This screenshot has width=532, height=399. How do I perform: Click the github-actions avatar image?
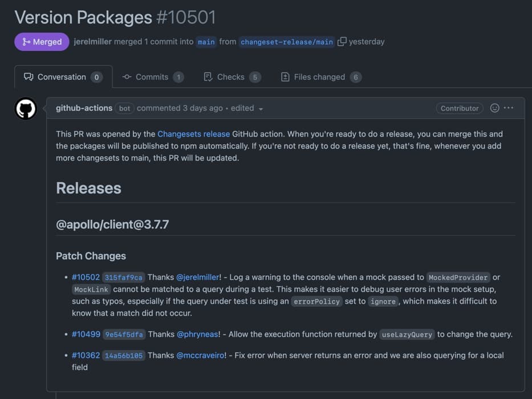tap(26, 108)
